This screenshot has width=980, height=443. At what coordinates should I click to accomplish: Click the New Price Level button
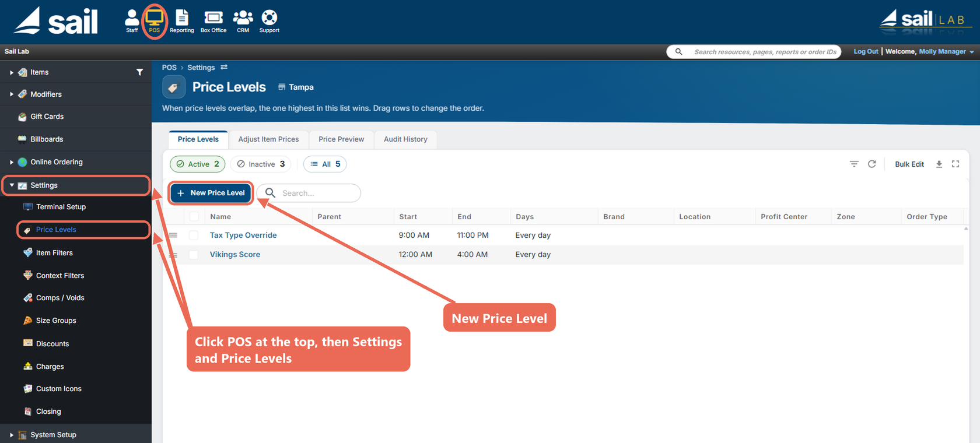pyautogui.click(x=211, y=193)
